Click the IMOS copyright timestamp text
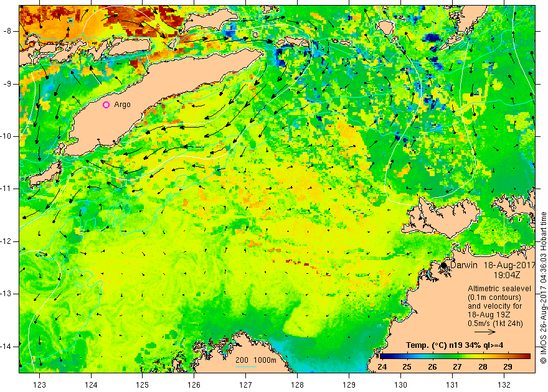548x392 pixels. pyautogui.click(x=543, y=287)
